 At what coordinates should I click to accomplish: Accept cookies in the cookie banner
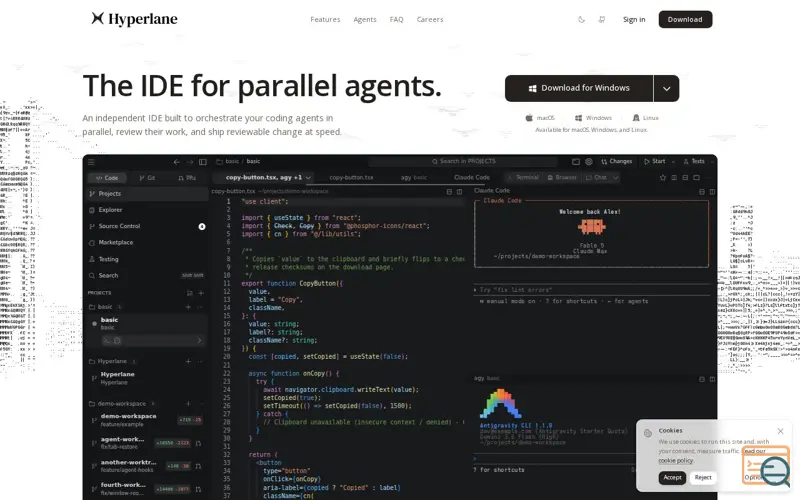[x=672, y=478]
